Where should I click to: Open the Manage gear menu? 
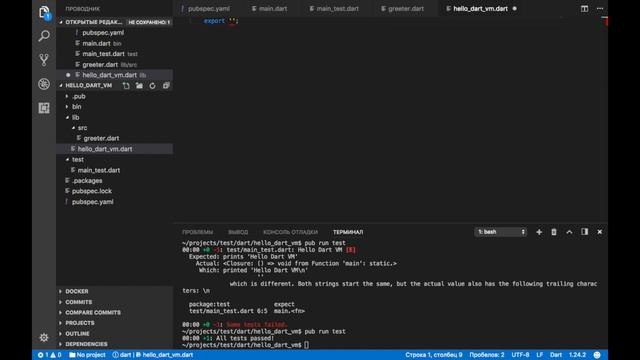point(44,338)
